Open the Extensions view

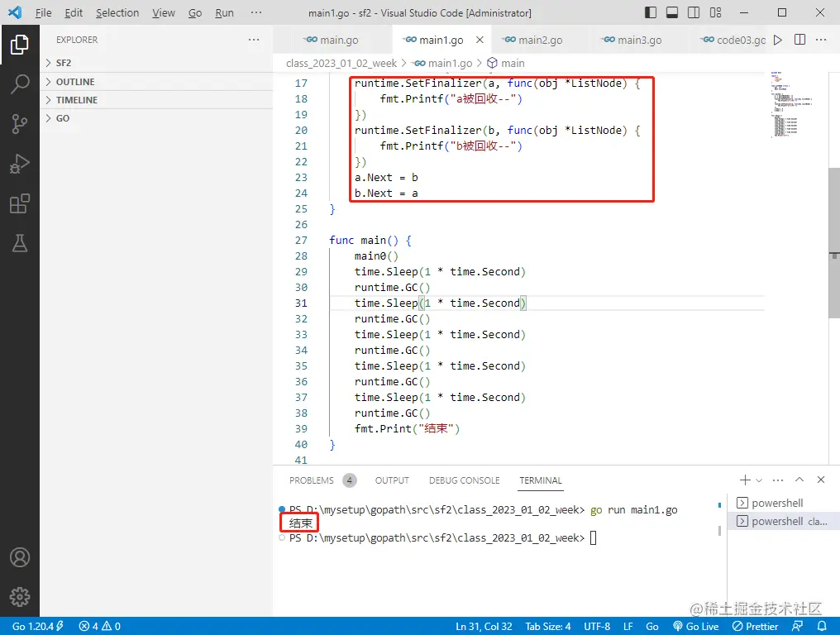[x=19, y=203]
